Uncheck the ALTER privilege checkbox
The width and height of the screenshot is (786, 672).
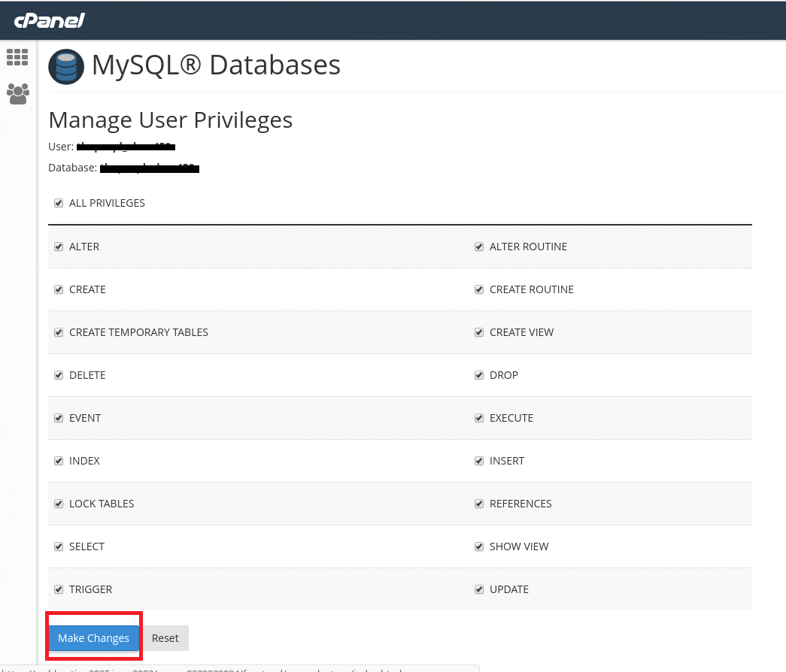[x=59, y=247]
